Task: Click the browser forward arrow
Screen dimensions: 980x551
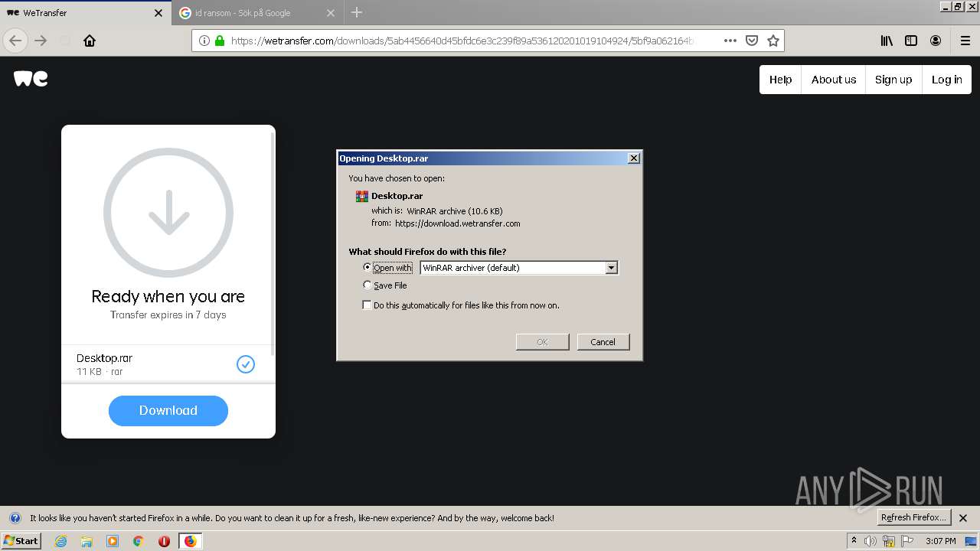Action: [x=41, y=41]
